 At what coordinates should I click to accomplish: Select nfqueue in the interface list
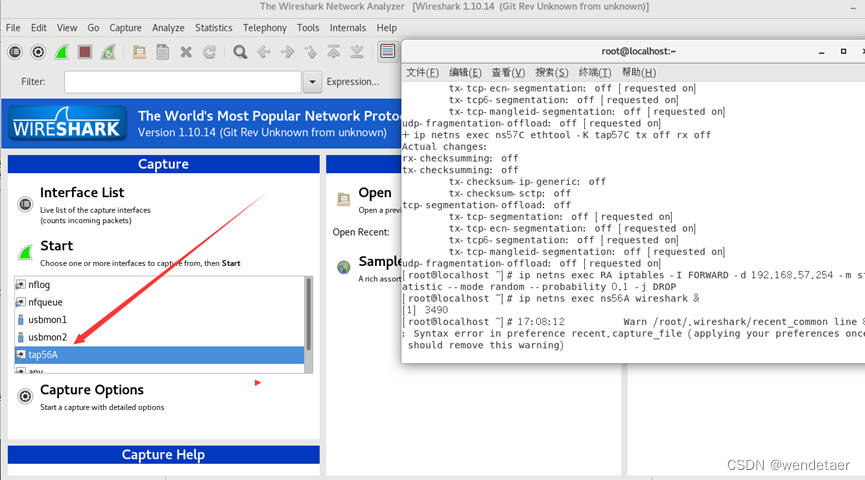[x=159, y=302]
